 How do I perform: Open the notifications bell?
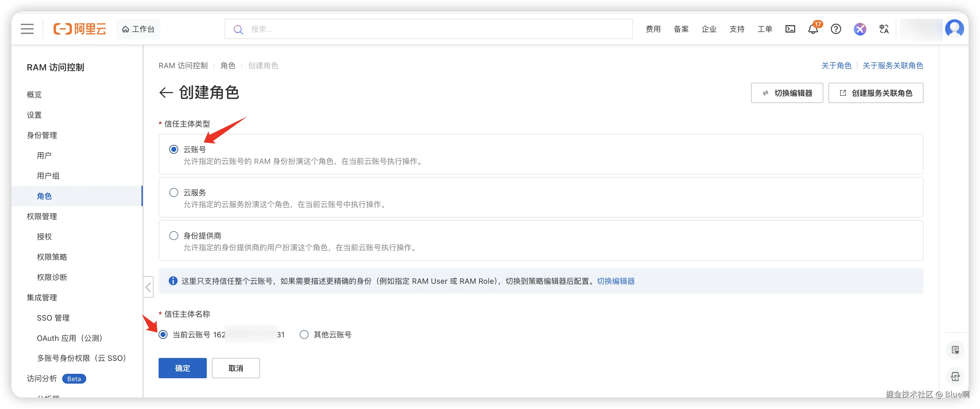[x=813, y=29]
